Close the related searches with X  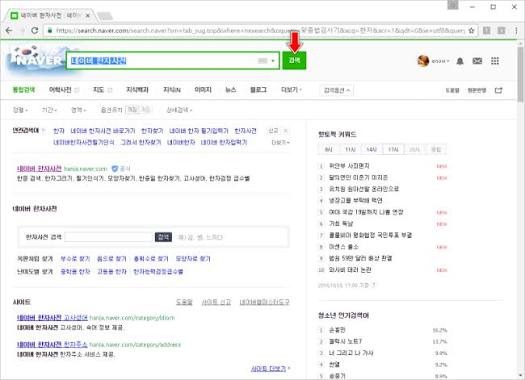286,131
